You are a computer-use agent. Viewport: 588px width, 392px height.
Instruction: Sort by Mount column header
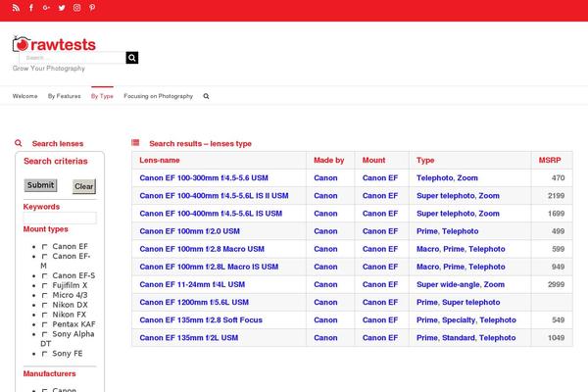[373, 160]
